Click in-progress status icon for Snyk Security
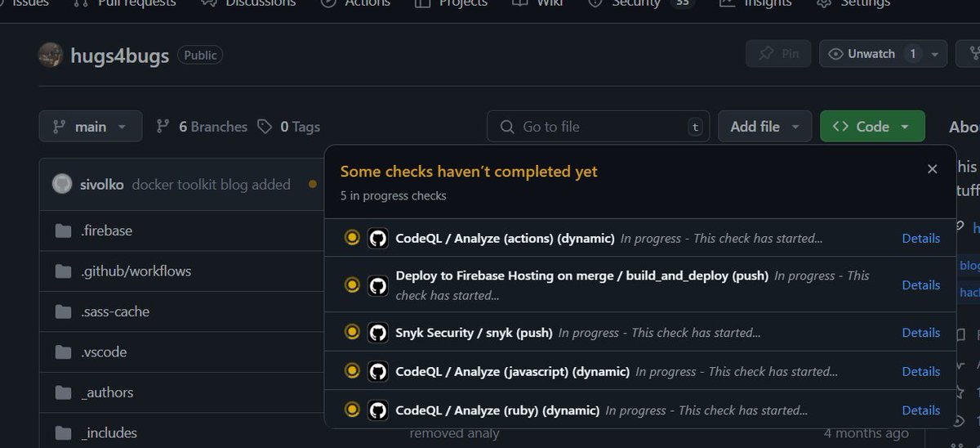Viewport: 980px width, 448px height. (352, 332)
